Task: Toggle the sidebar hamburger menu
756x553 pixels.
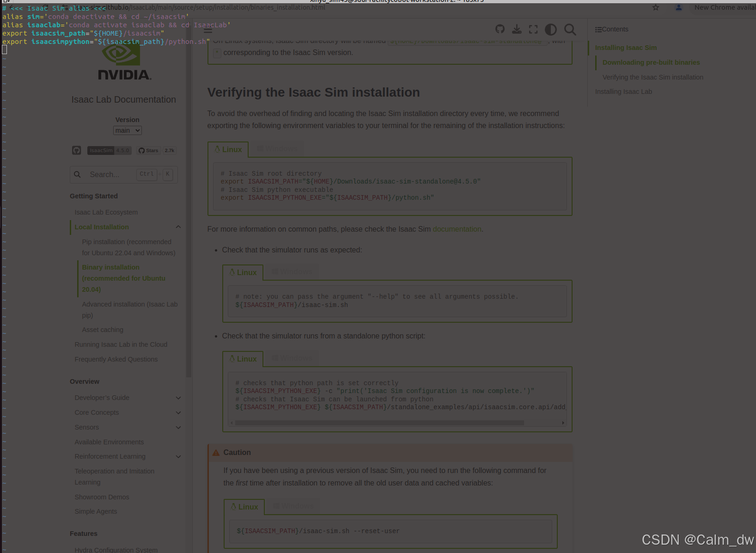Action: click(208, 31)
